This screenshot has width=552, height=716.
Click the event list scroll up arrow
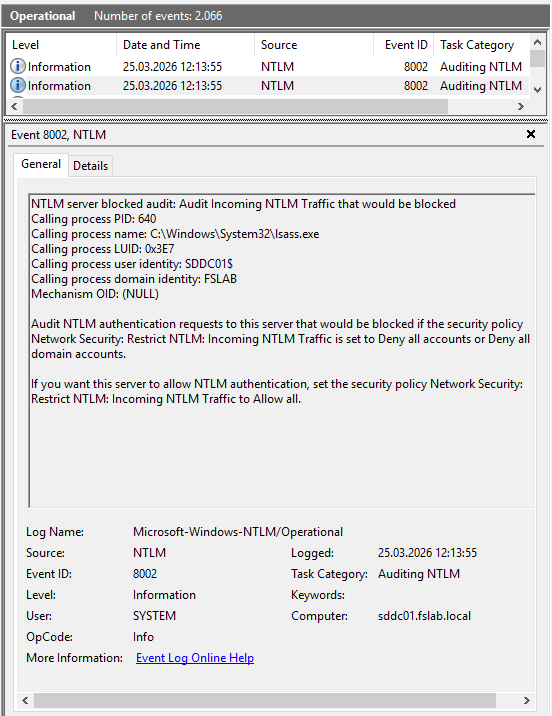[537, 42]
